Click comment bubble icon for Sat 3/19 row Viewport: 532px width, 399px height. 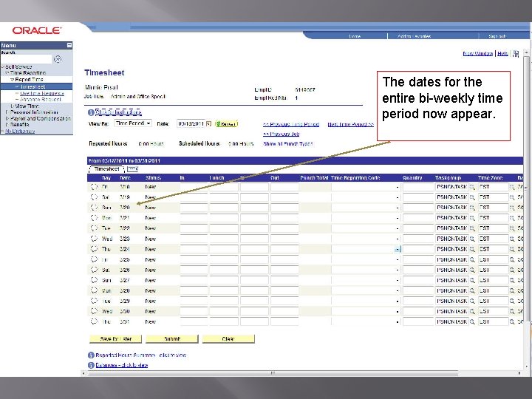click(x=94, y=197)
